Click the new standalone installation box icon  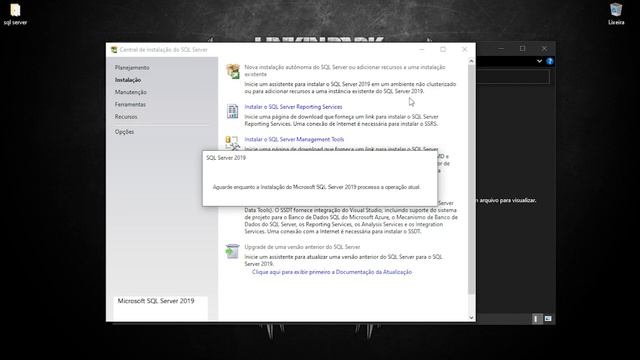click(233, 71)
